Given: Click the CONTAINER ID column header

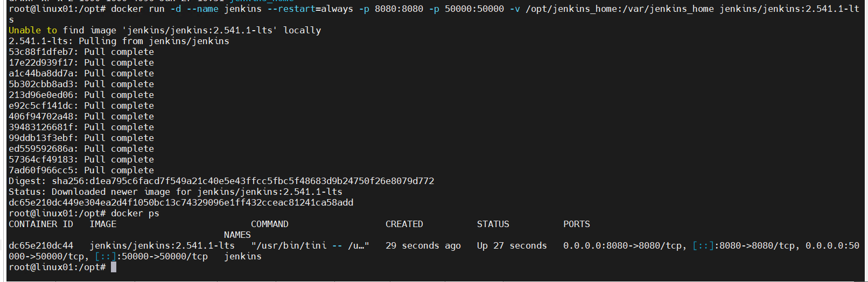Looking at the screenshot, I should (41, 224).
